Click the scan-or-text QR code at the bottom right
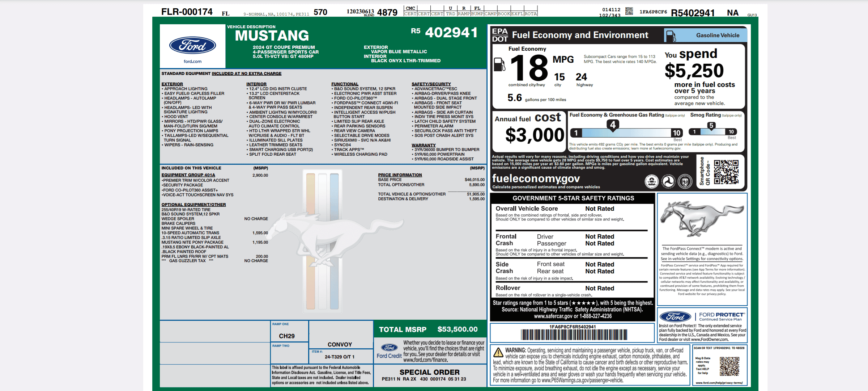The width and height of the screenshot is (868, 391). tap(729, 366)
